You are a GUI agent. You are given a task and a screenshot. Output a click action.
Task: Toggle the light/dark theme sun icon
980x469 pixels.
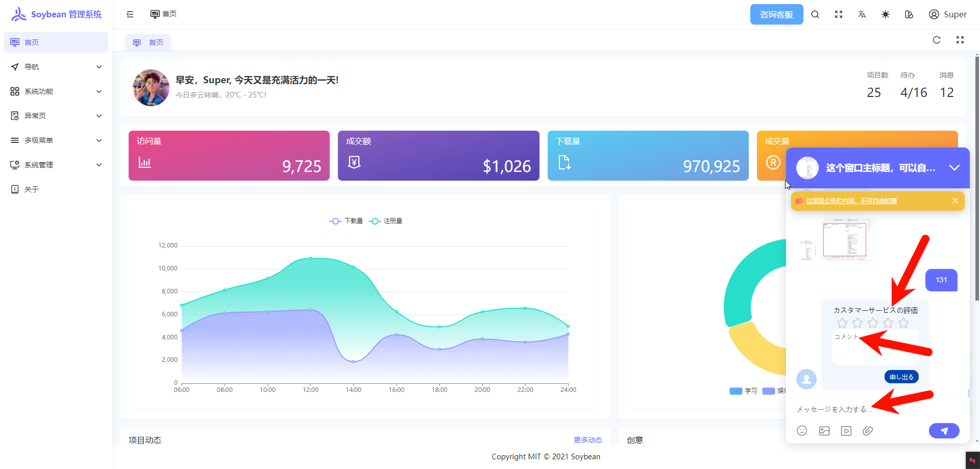(x=886, y=14)
